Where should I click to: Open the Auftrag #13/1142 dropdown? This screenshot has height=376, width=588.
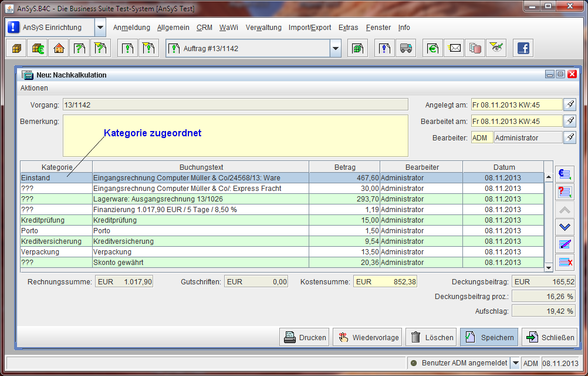pyautogui.click(x=335, y=49)
